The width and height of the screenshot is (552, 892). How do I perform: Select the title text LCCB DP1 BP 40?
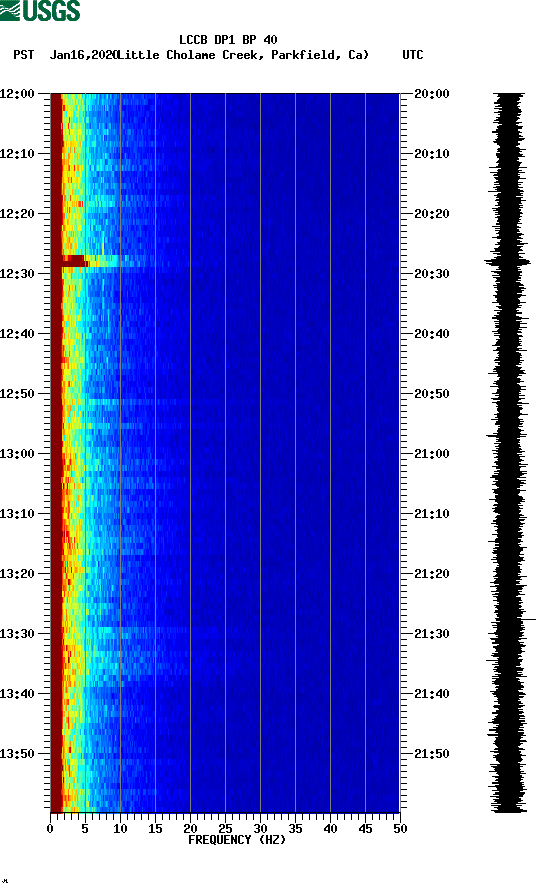point(228,40)
